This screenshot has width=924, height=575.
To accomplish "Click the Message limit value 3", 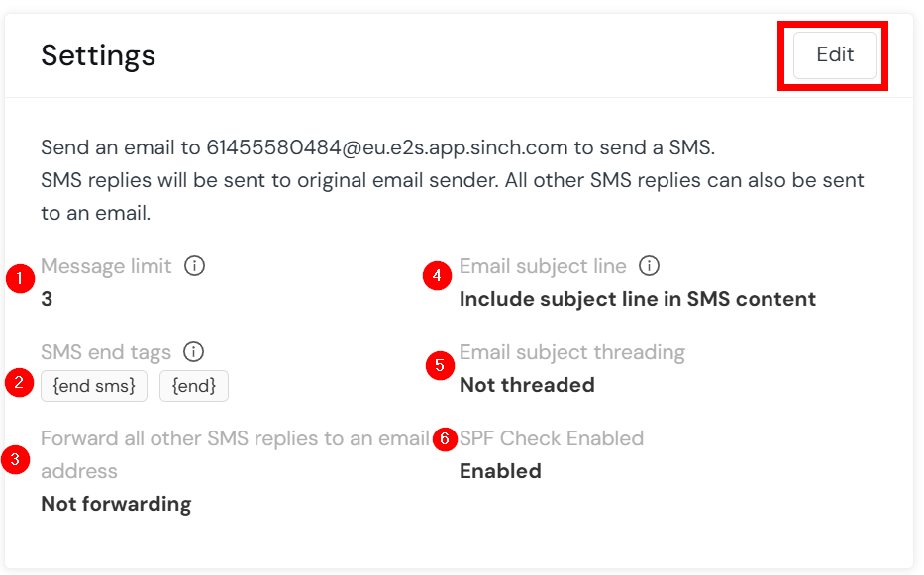I will (47, 299).
